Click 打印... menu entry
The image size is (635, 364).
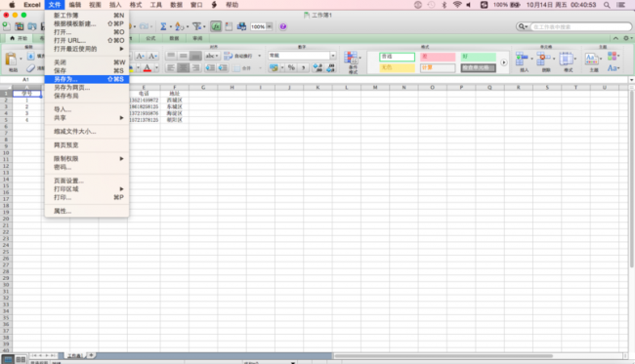click(87, 197)
